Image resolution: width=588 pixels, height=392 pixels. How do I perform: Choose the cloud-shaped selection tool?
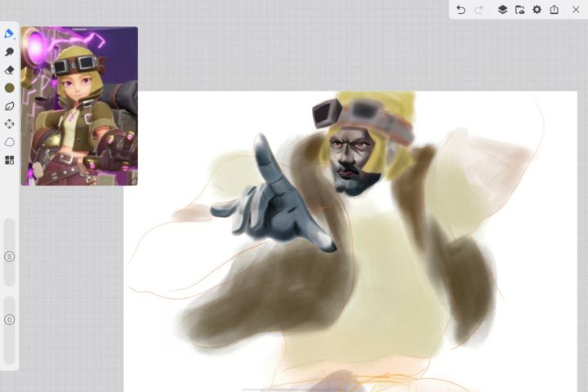point(9,142)
